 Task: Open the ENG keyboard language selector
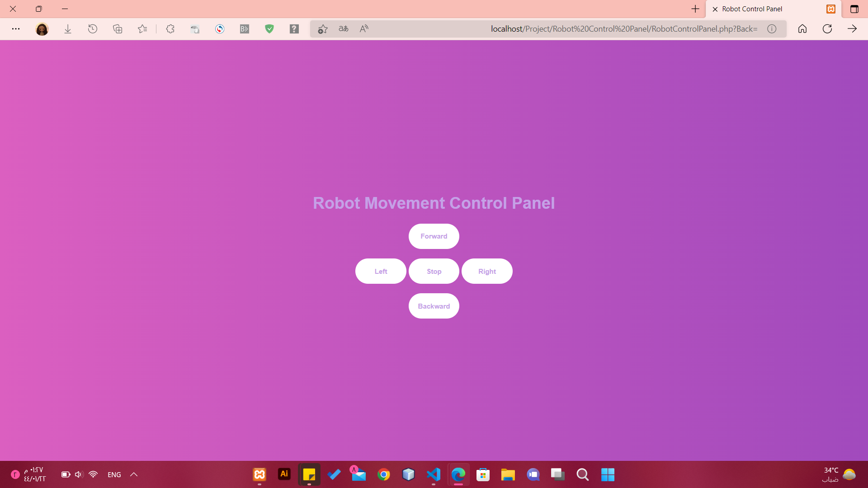113,474
